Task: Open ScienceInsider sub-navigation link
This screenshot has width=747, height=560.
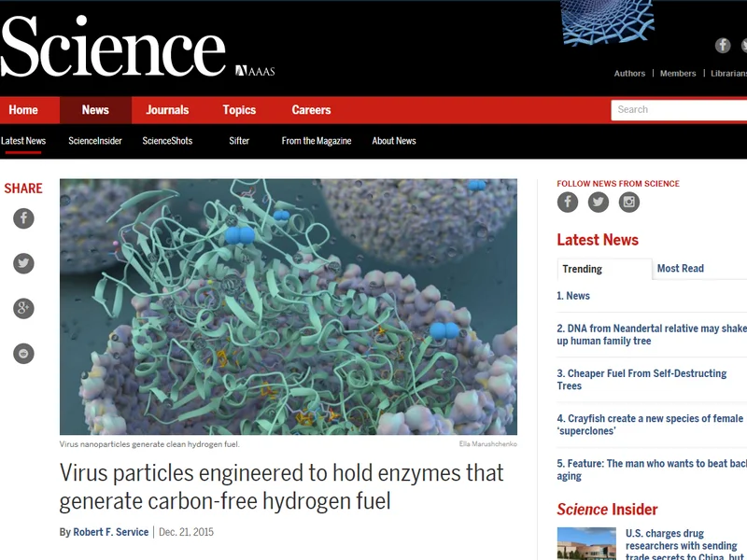Action: coord(95,141)
